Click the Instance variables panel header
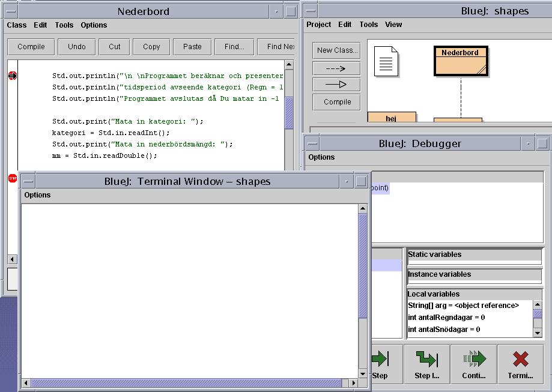 coord(475,274)
